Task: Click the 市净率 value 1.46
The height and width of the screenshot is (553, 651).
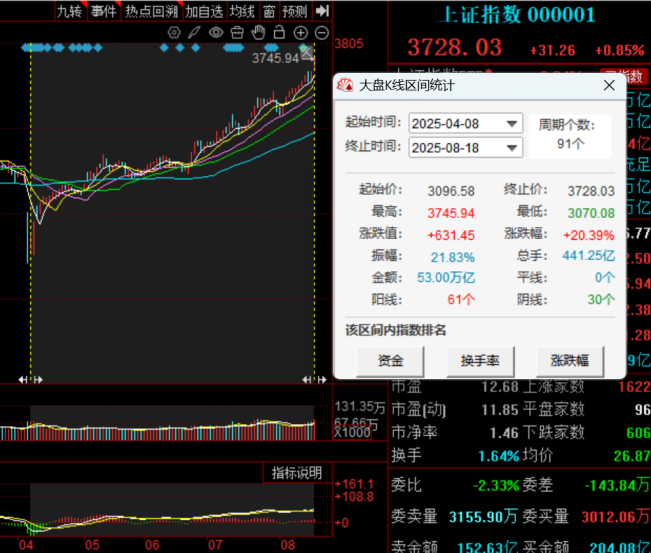Action: tap(504, 433)
